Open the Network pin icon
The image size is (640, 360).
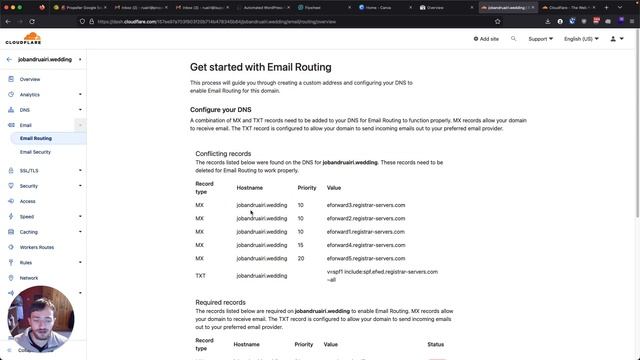point(11,278)
